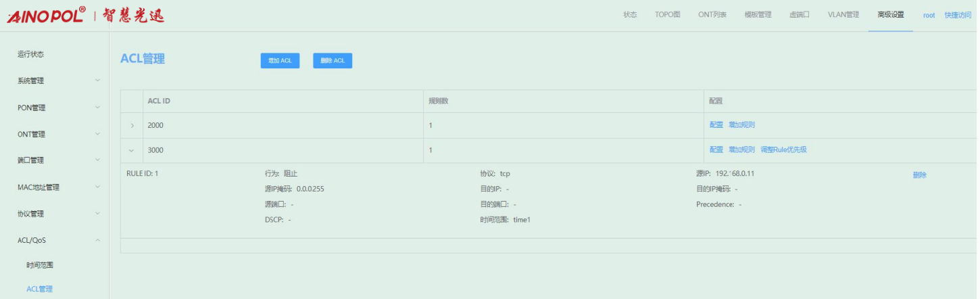Viewport: 980px width, 299px height.
Task: Go to the VLAN管理 tab
Action: coord(843,14)
